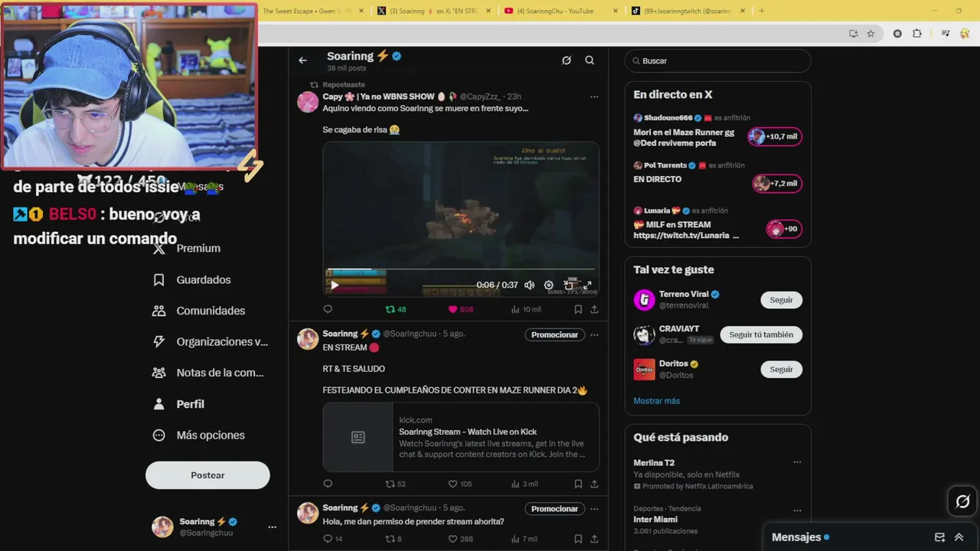View analytics for the 10 mil views post
This screenshot has width=980, height=551.
pyautogui.click(x=526, y=309)
